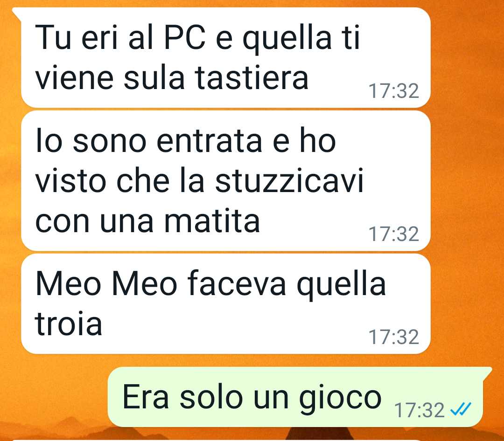Select the message 'Tu eri al PC e quella ti'
Image resolution: width=504 pixels, height=441 pixels.
225,57
